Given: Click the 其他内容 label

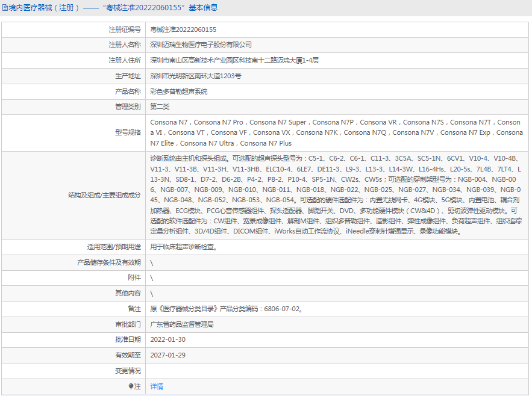Looking at the screenshot, I should coord(128,293).
